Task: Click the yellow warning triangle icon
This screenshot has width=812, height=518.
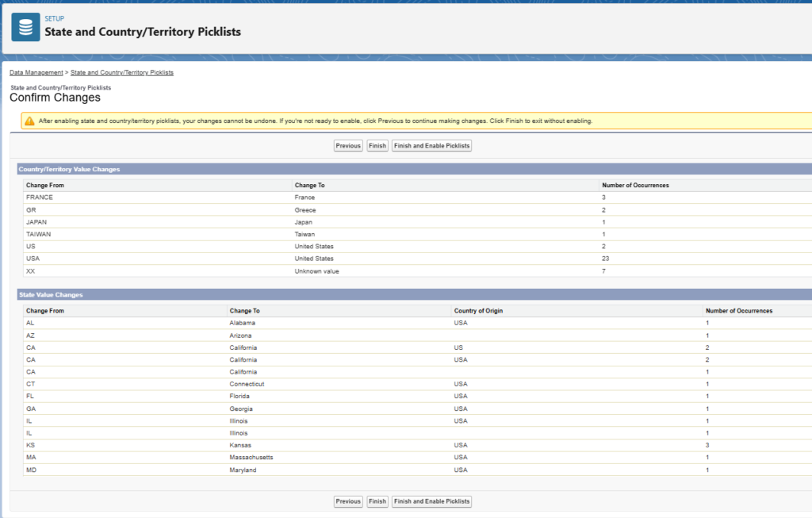Action: pos(29,121)
